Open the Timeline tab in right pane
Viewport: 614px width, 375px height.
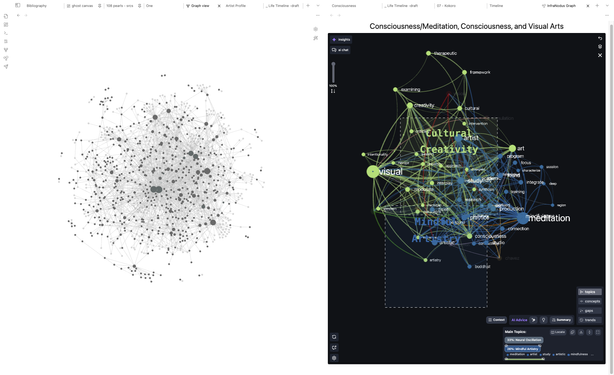tap(496, 6)
